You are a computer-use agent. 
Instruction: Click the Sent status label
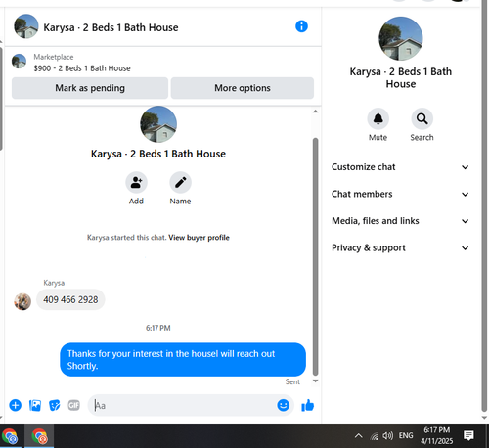pos(292,381)
